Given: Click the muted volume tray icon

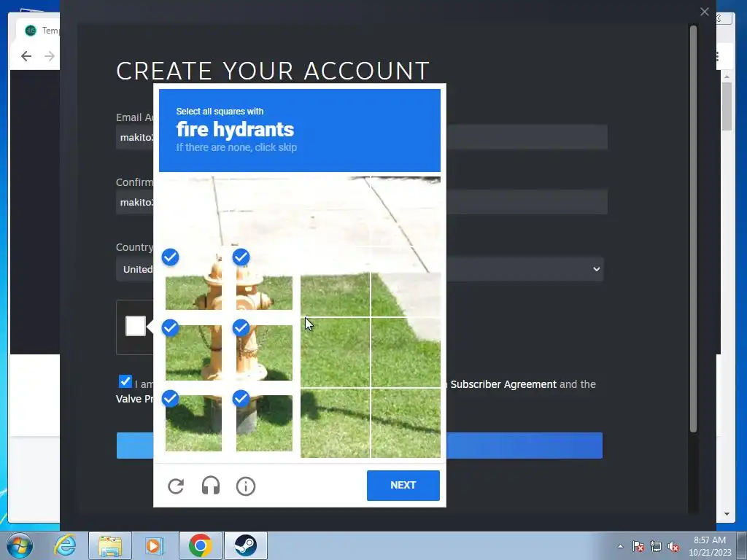Looking at the screenshot, I should 673,546.
